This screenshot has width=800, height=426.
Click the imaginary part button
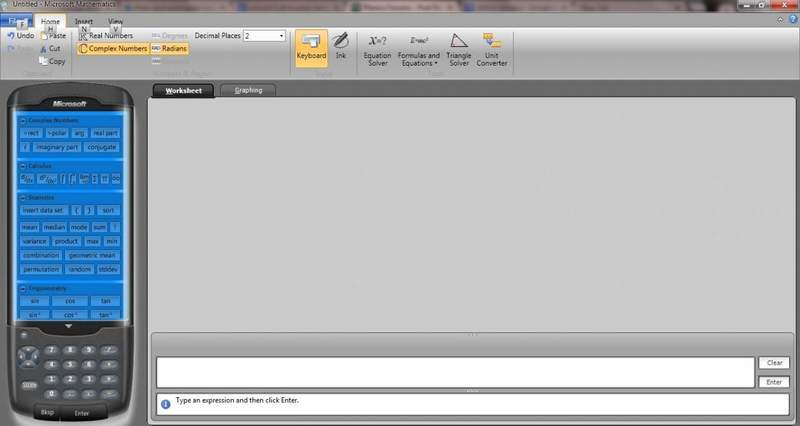pos(57,147)
